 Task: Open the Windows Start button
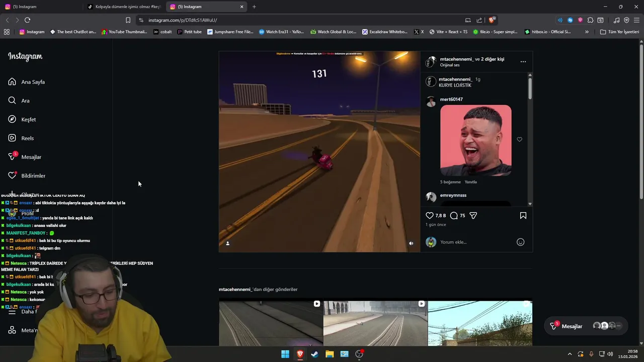click(285, 354)
